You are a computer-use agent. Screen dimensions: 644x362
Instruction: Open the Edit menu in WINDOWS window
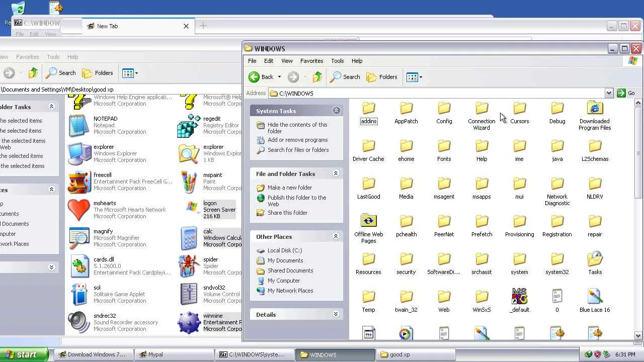pyautogui.click(x=269, y=61)
